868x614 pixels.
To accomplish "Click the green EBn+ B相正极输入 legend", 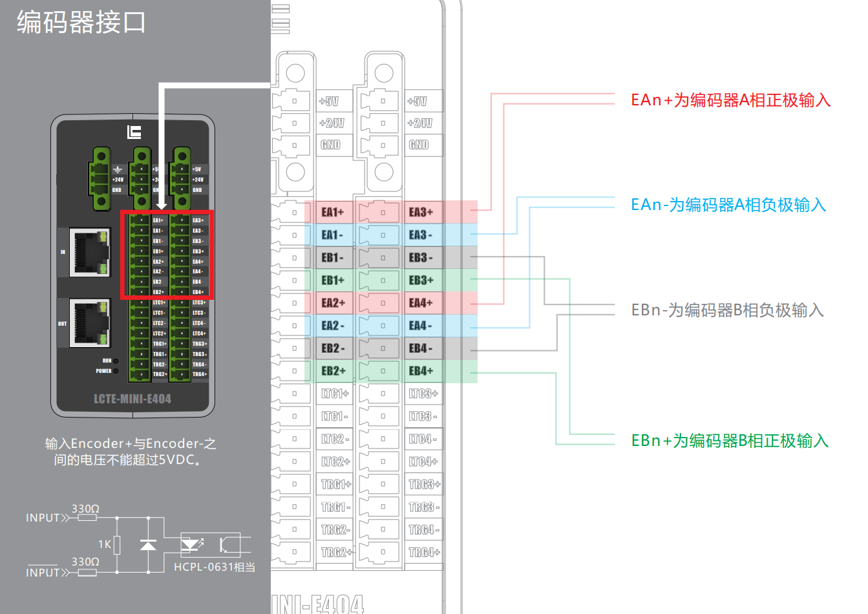I will click(x=730, y=441).
